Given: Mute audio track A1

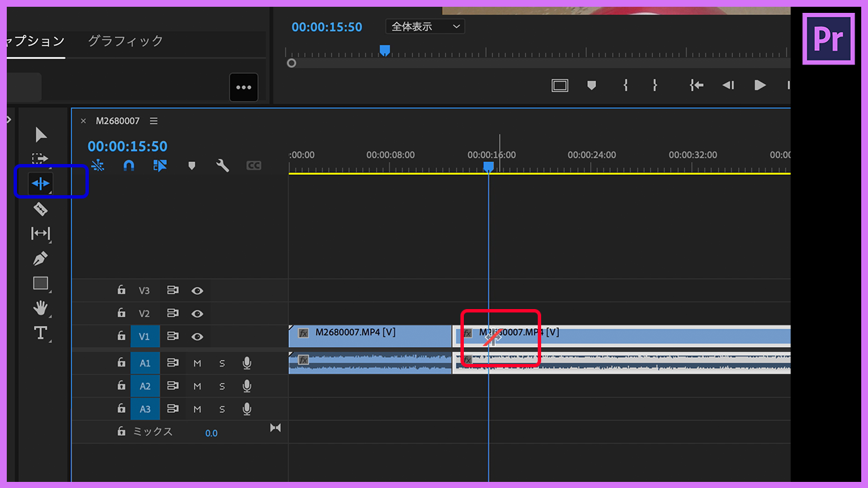Looking at the screenshot, I should coord(197,364).
